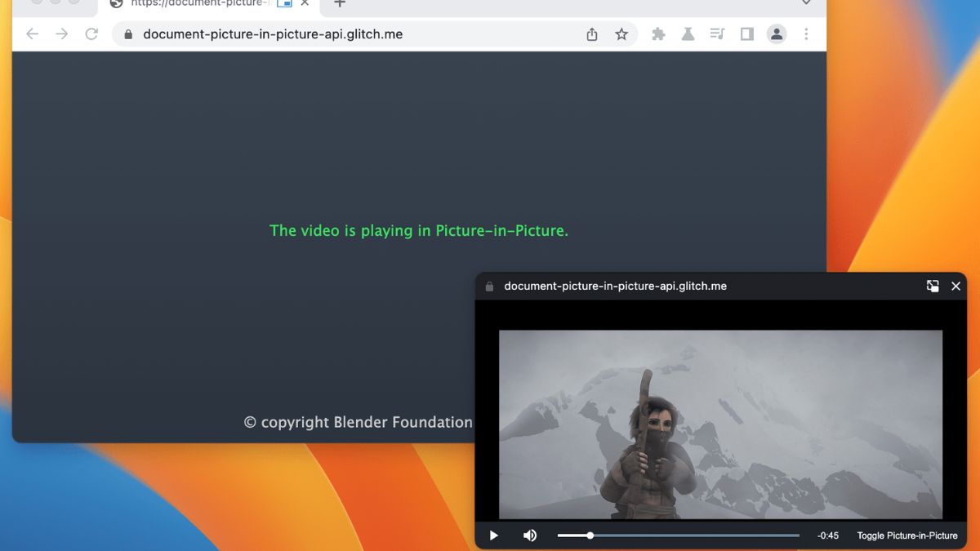Click 'The video is playing in Picture-in-Picture' text
This screenshot has height=551, width=980.
419,231
